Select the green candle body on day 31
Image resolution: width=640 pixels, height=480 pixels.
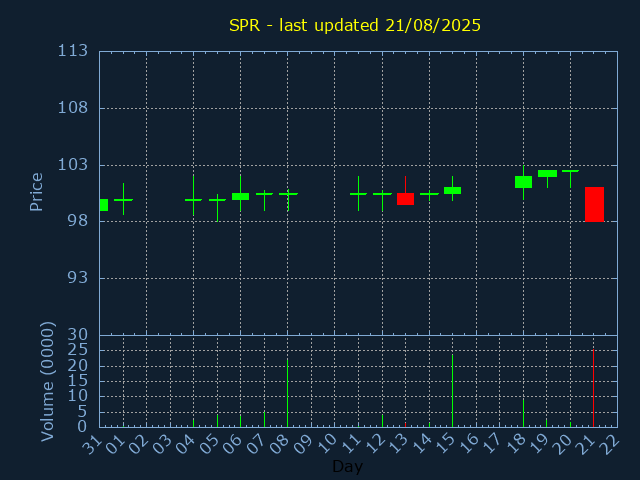click(x=104, y=205)
